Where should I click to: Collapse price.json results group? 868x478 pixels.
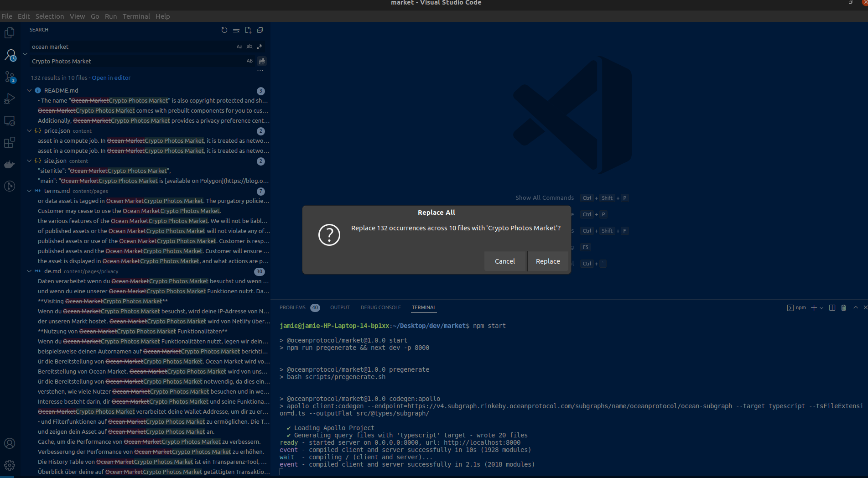(29, 130)
